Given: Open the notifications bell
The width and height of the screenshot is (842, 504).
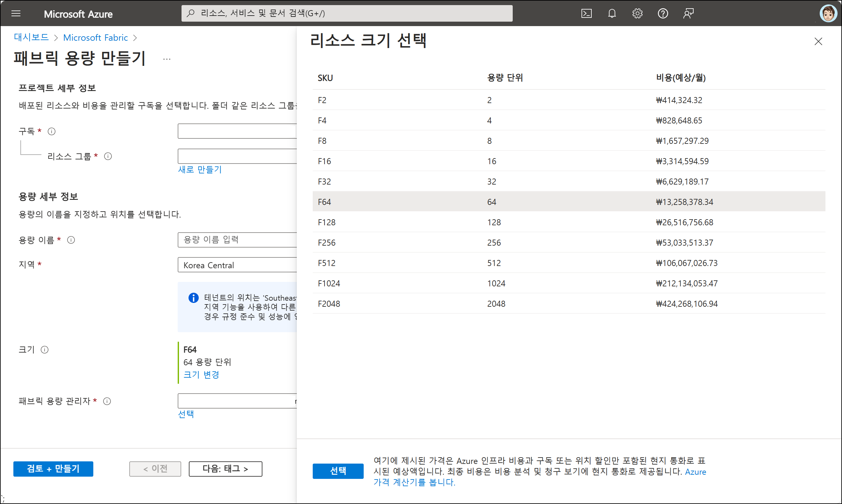Looking at the screenshot, I should pyautogui.click(x=612, y=14).
